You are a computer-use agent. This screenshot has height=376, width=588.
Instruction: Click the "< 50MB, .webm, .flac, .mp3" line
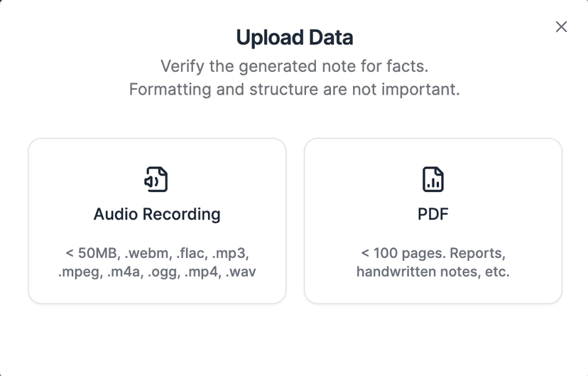(157, 253)
